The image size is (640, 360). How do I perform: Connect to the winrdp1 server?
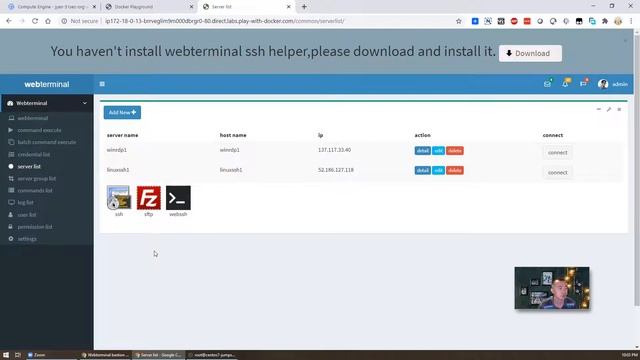click(x=558, y=153)
